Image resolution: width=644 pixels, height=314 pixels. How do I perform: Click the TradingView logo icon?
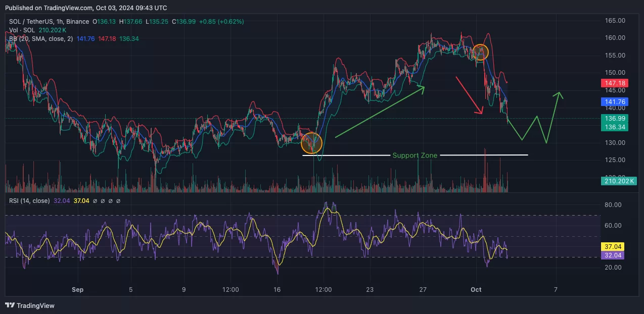point(10,305)
